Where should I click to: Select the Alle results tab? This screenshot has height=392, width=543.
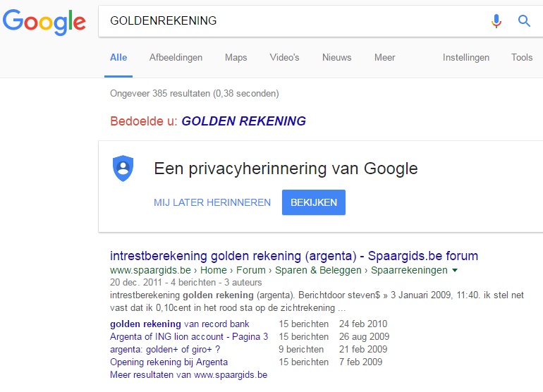(x=118, y=58)
